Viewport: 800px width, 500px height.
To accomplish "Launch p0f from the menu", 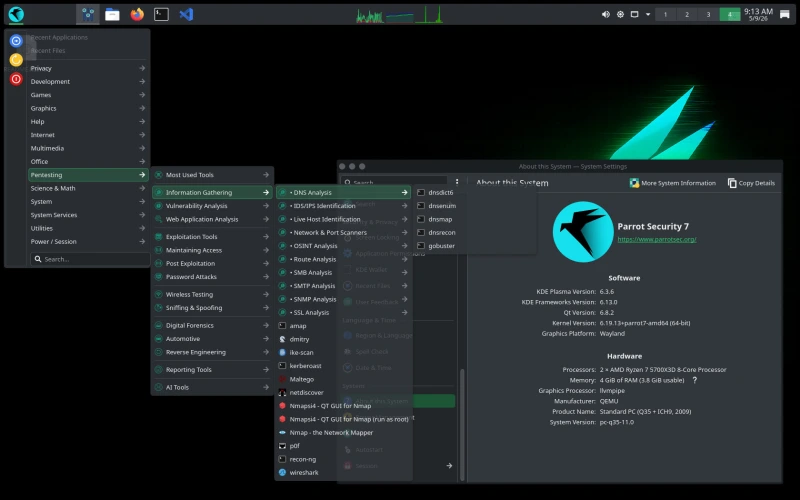I will click(343, 445).
